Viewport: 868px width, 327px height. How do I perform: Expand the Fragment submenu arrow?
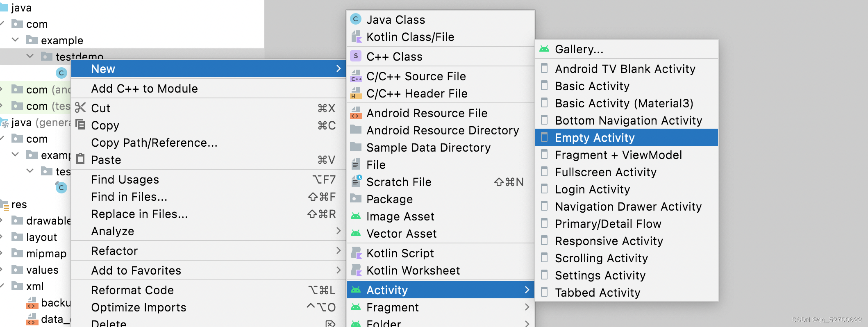(527, 307)
